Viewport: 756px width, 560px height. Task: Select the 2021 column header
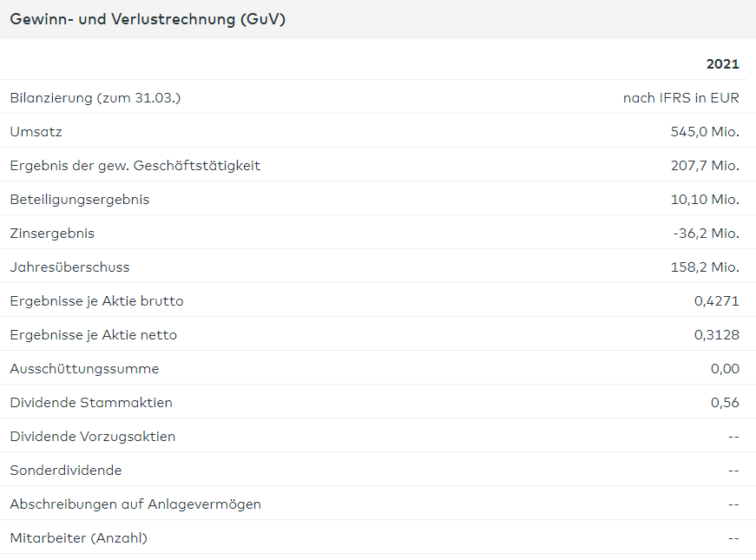(x=722, y=64)
